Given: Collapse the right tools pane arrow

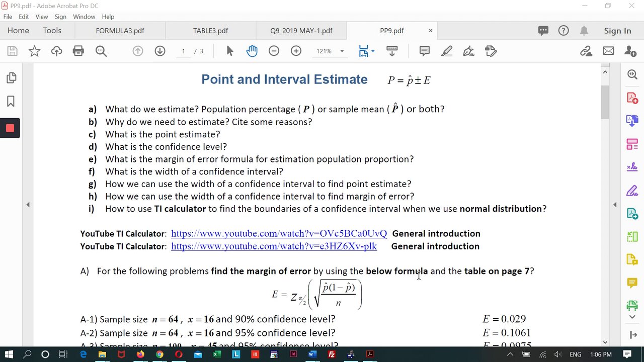Looking at the screenshot, I should coord(615,205).
